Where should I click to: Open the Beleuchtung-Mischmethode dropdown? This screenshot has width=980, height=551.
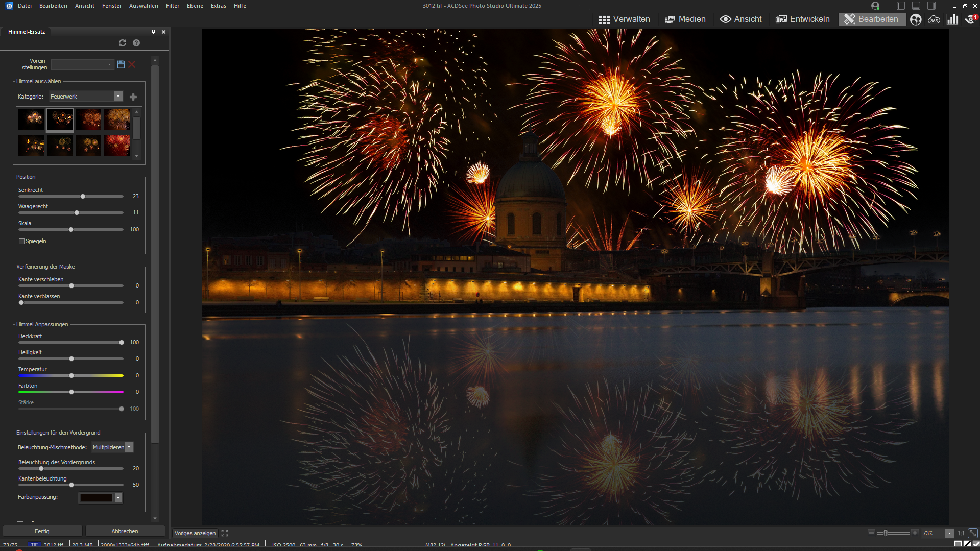coord(129,447)
